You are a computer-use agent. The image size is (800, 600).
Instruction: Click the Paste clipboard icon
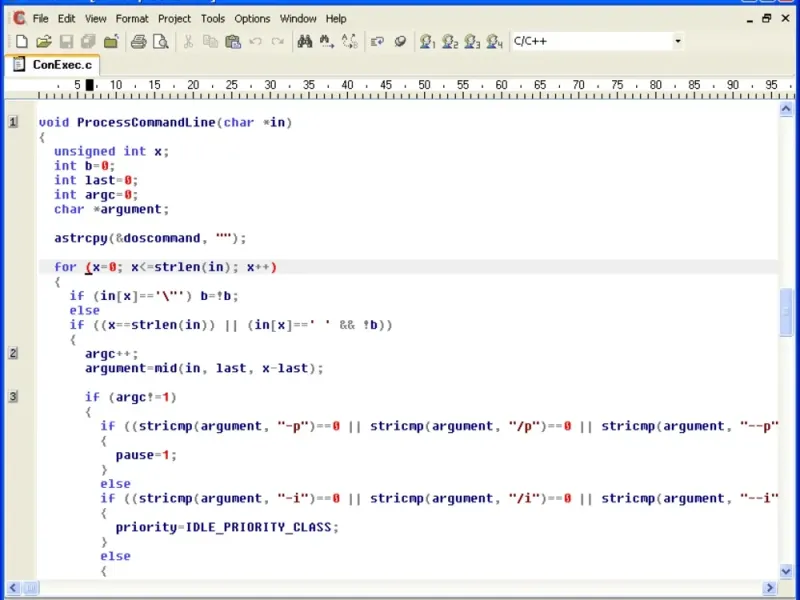click(x=232, y=41)
